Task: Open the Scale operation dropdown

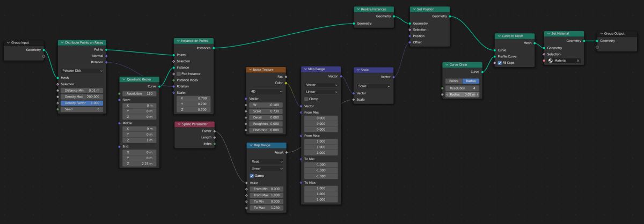Action: point(374,86)
